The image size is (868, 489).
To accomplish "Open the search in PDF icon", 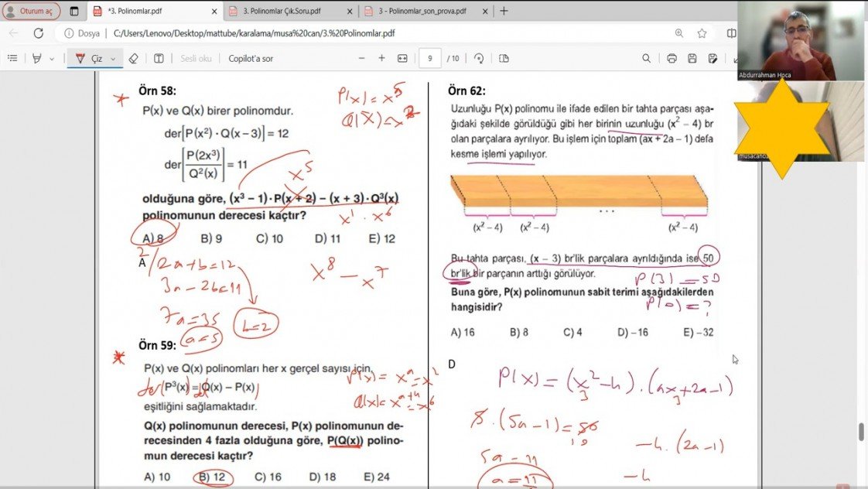I will (646, 58).
